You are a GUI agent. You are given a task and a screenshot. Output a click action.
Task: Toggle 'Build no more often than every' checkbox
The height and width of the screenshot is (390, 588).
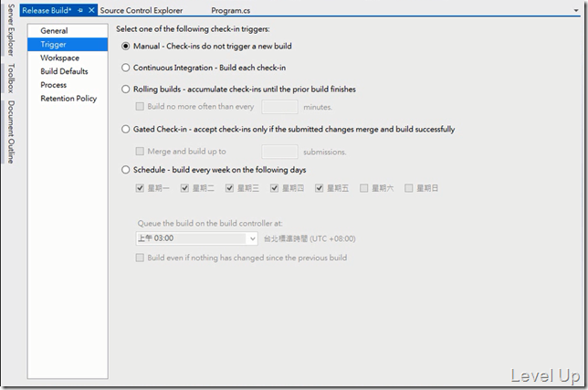coord(140,107)
